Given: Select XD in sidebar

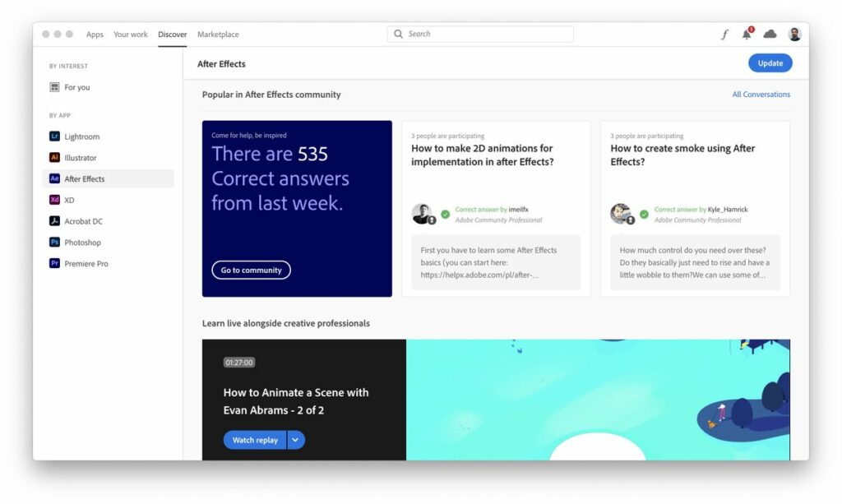Looking at the screenshot, I should tap(109, 200).
